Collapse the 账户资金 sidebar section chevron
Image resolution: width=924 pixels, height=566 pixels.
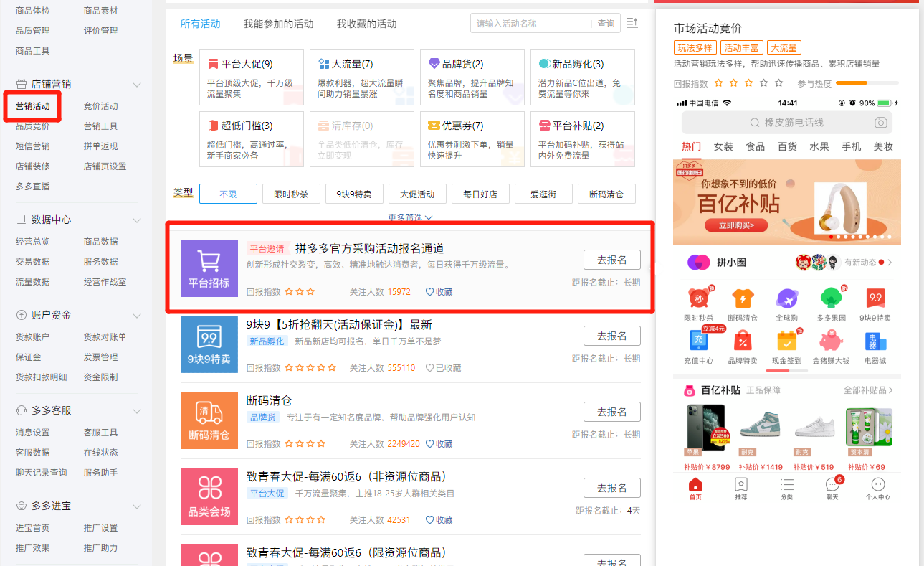(x=137, y=316)
